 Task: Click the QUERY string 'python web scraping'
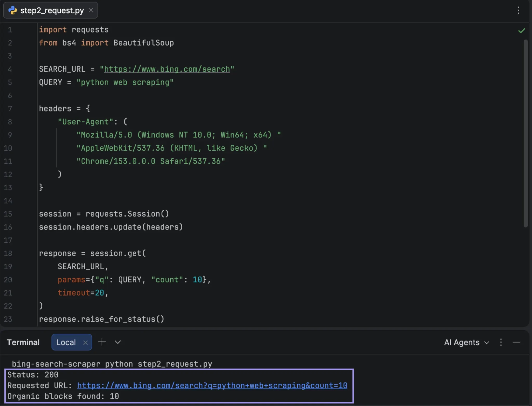(x=125, y=82)
